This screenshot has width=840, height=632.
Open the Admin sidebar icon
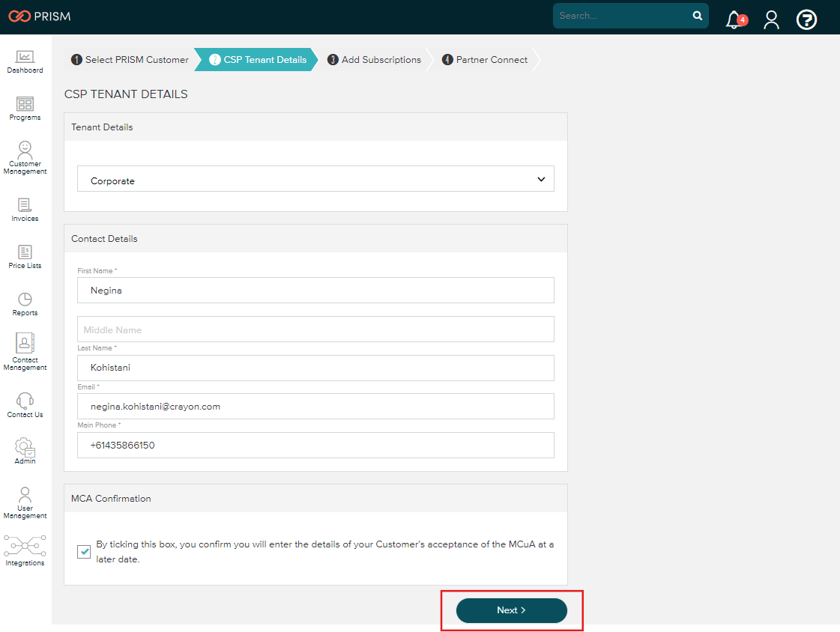(25, 449)
